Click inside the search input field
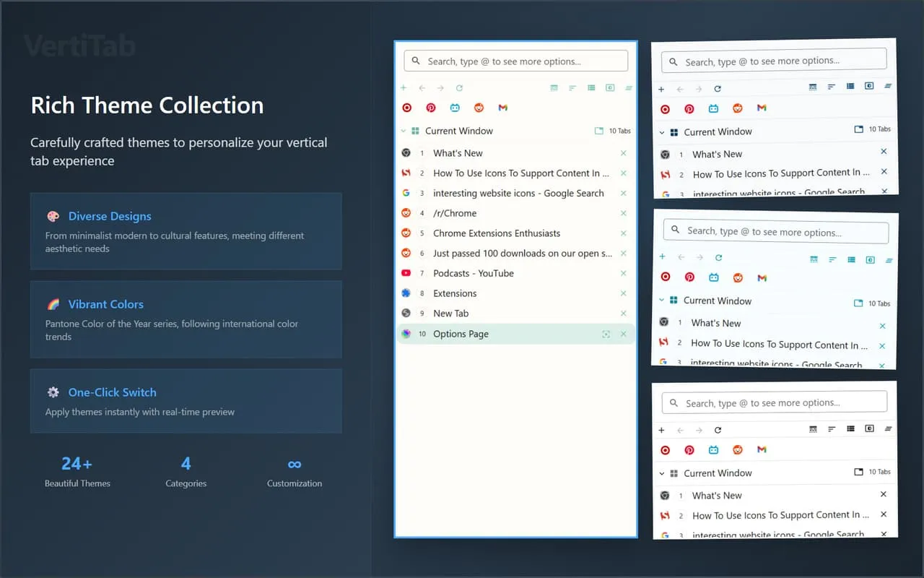The width and height of the screenshot is (924, 578). click(515, 61)
